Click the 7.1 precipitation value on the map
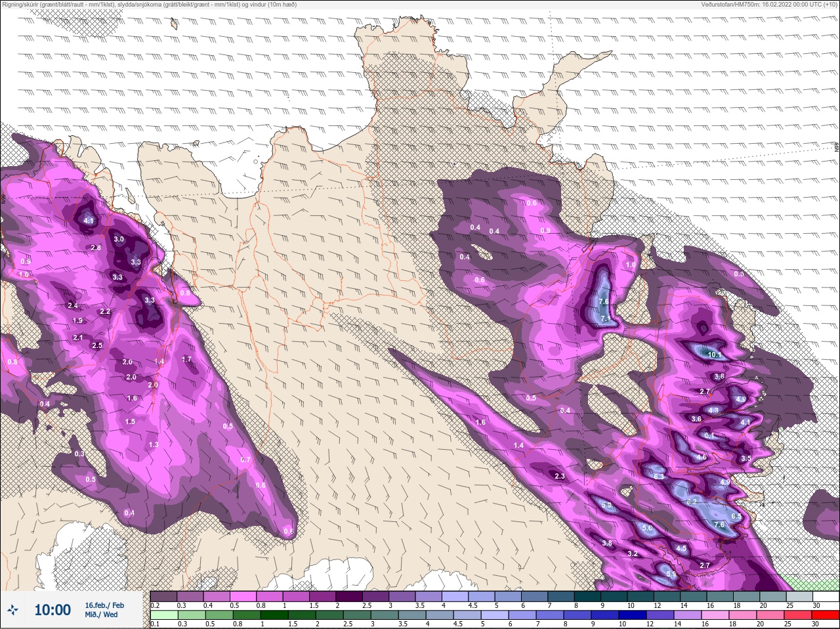The image size is (840, 629). click(x=606, y=318)
